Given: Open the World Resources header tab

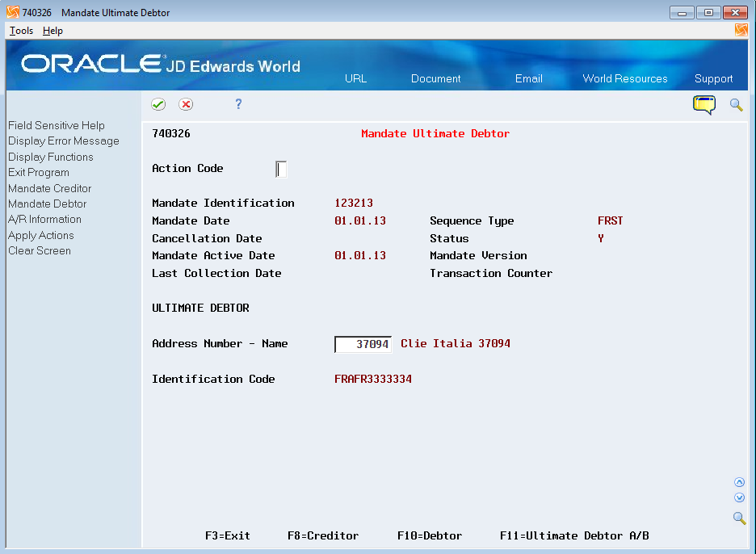Looking at the screenshot, I should click(x=625, y=78).
